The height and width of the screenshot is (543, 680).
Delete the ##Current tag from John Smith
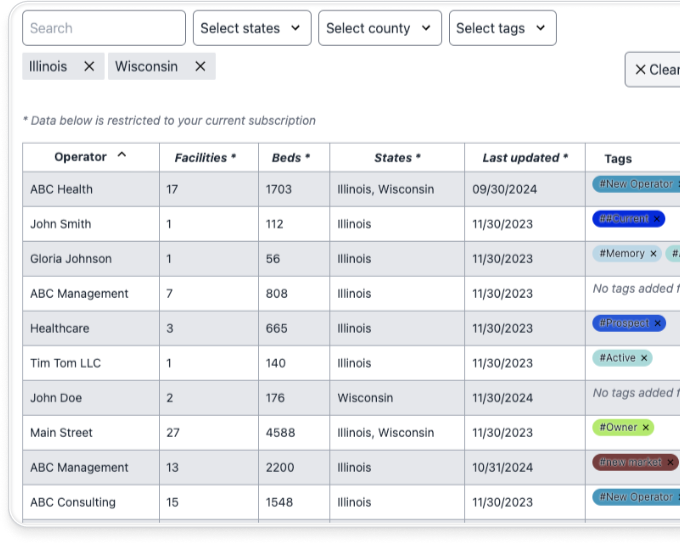click(657, 219)
